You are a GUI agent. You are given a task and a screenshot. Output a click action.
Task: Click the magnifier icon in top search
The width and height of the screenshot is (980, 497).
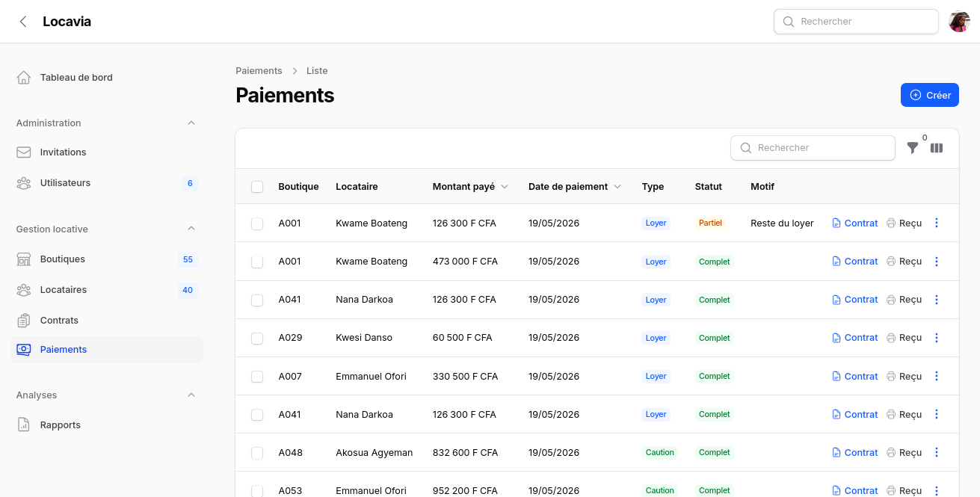point(789,22)
